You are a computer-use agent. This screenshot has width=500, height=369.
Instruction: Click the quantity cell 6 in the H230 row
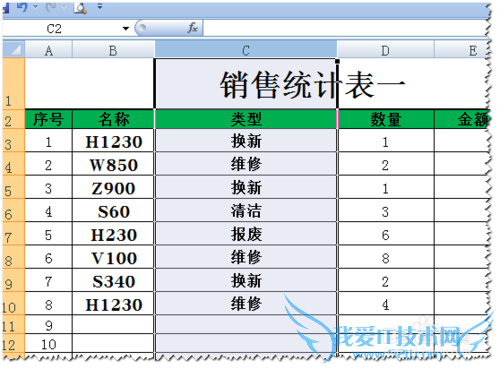386,234
